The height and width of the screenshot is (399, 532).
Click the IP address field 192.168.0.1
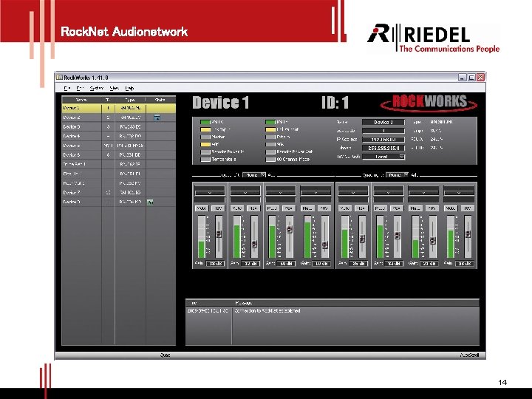pyautogui.click(x=383, y=140)
